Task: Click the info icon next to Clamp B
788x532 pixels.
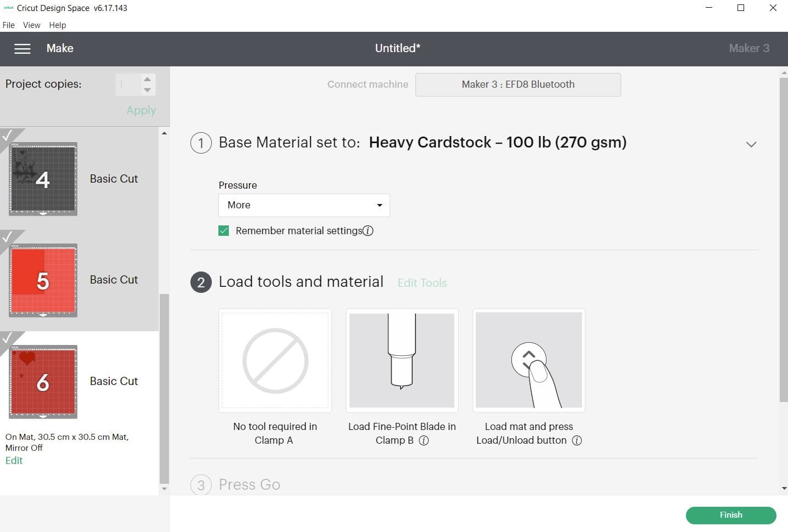Action: tap(424, 440)
